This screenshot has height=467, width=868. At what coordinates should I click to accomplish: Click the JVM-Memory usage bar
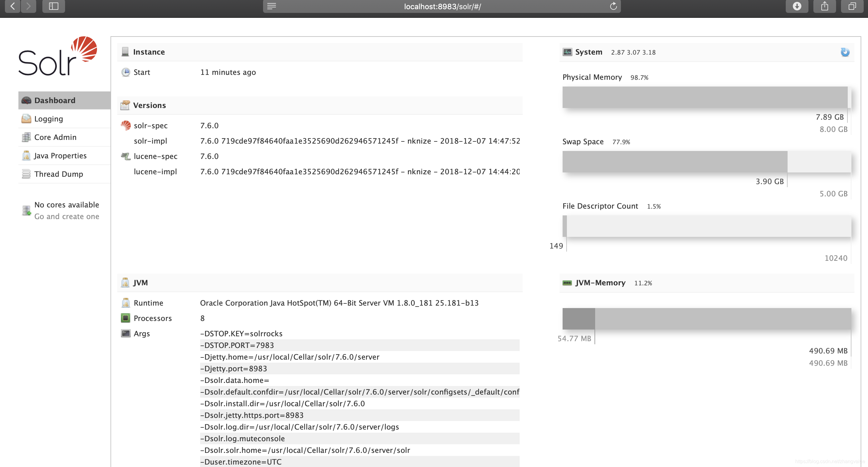click(706, 319)
